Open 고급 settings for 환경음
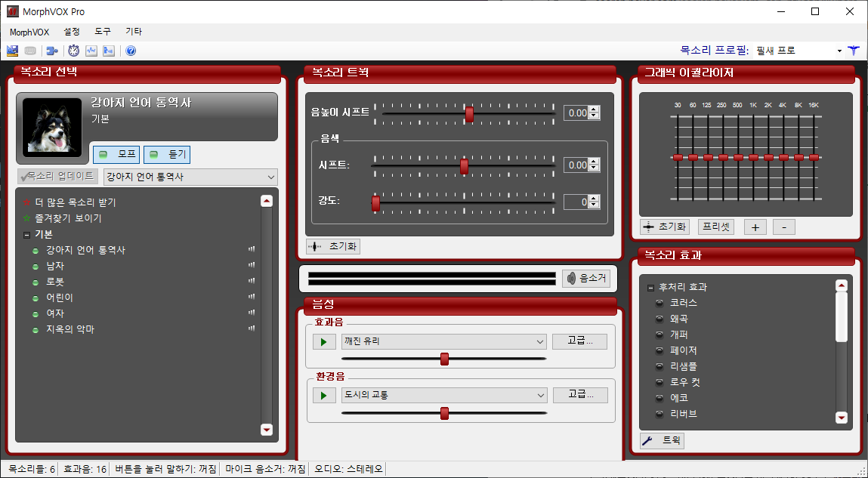The width and height of the screenshot is (868, 478). pos(580,396)
